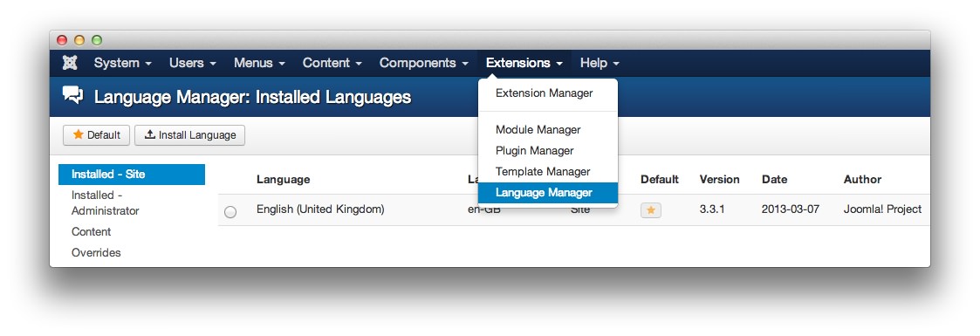Image resolution: width=980 pixels, height=336 pixels.
Task: Click the red close window button
Action: tap(62, 40)
